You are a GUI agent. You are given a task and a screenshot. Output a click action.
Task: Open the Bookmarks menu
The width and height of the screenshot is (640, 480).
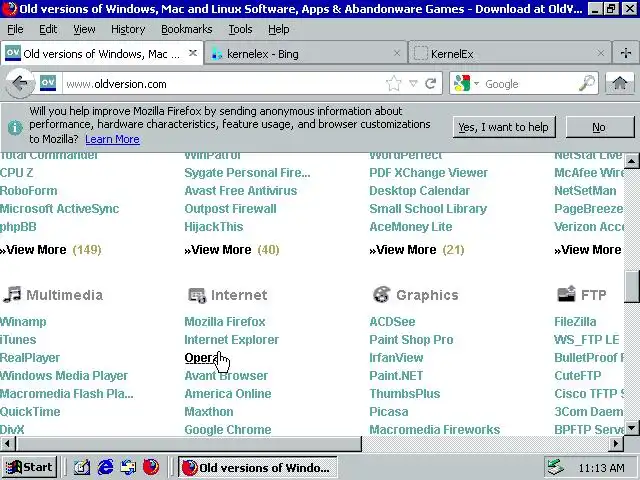187,29
